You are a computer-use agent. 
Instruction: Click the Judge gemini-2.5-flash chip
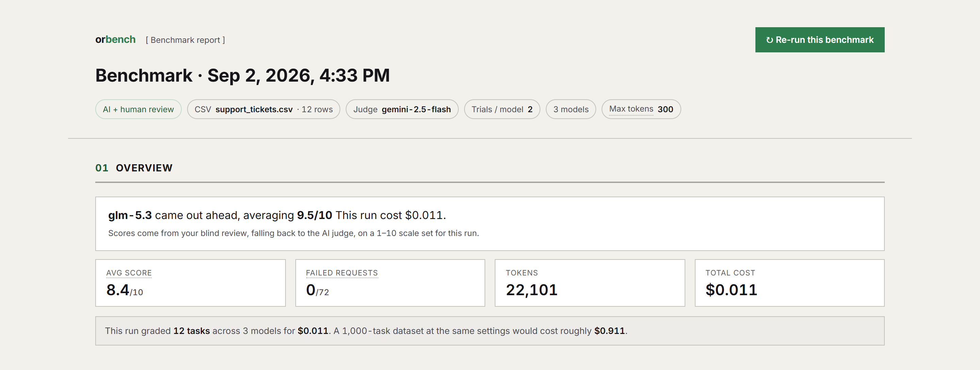pos(402,109)
